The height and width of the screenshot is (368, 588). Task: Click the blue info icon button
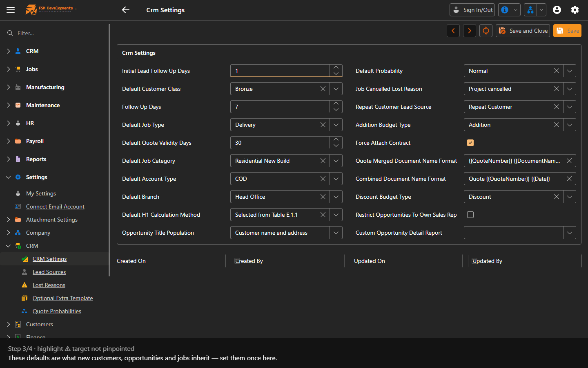pos(505,10)
